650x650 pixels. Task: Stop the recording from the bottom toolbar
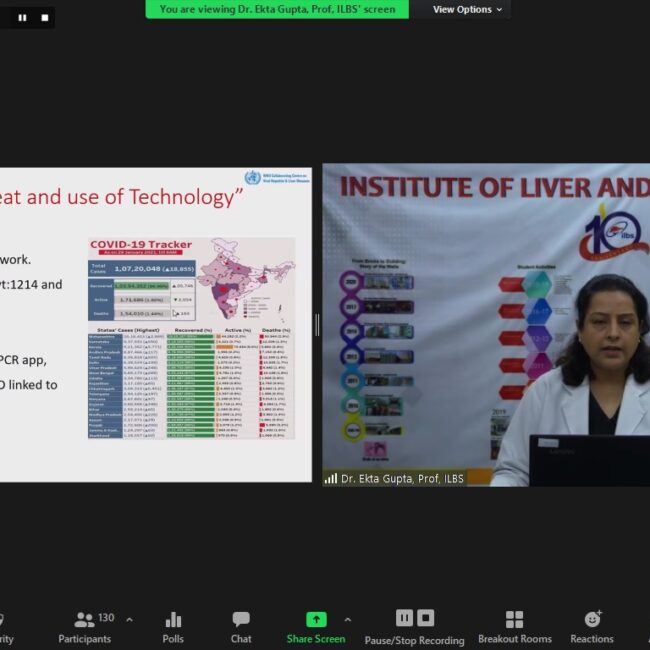tap(426, 618)
